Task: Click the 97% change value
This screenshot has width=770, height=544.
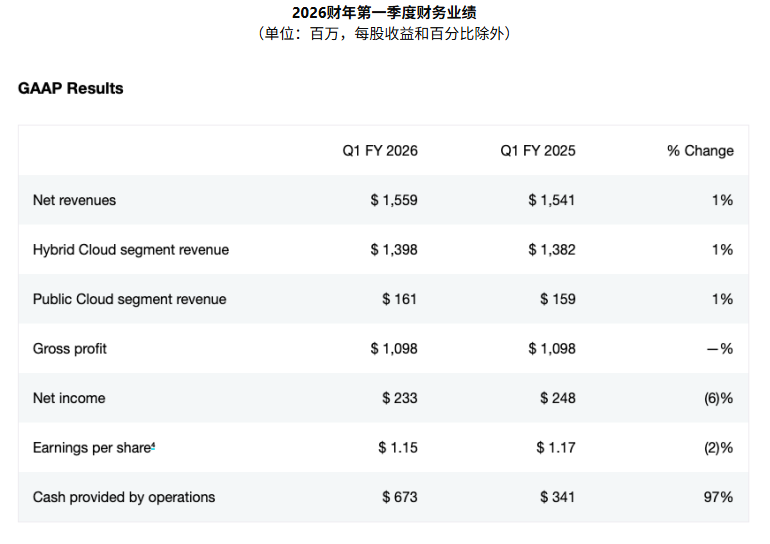Action: click(718, 497)
